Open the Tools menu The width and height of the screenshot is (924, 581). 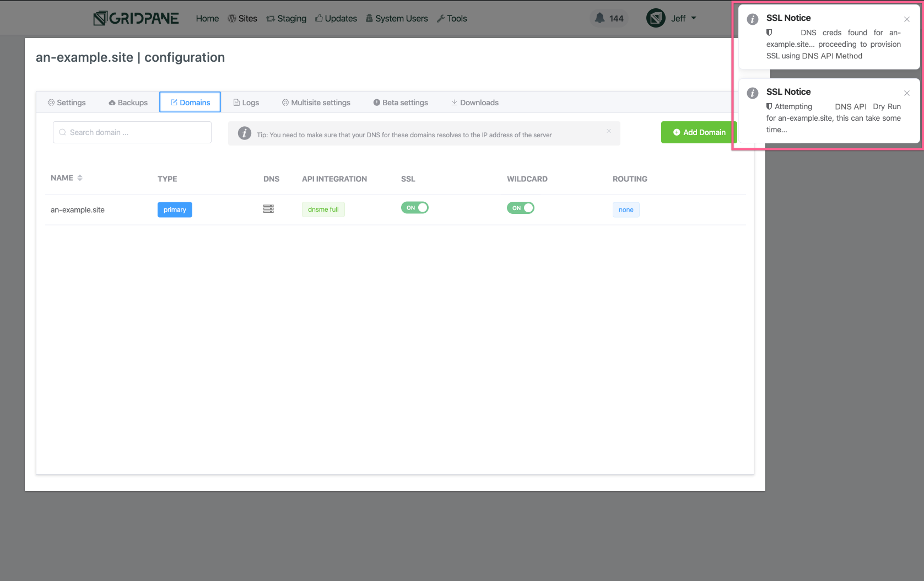coord(452,18)
